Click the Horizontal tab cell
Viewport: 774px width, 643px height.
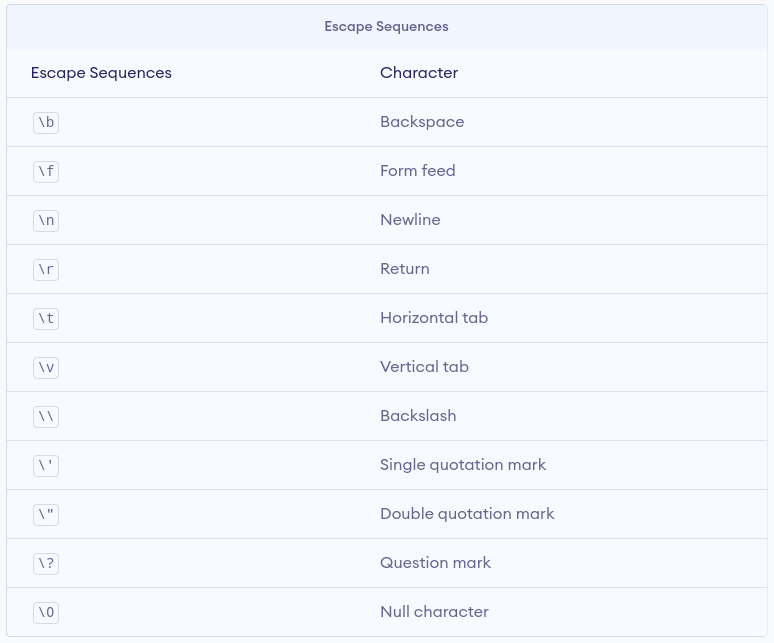434,318
